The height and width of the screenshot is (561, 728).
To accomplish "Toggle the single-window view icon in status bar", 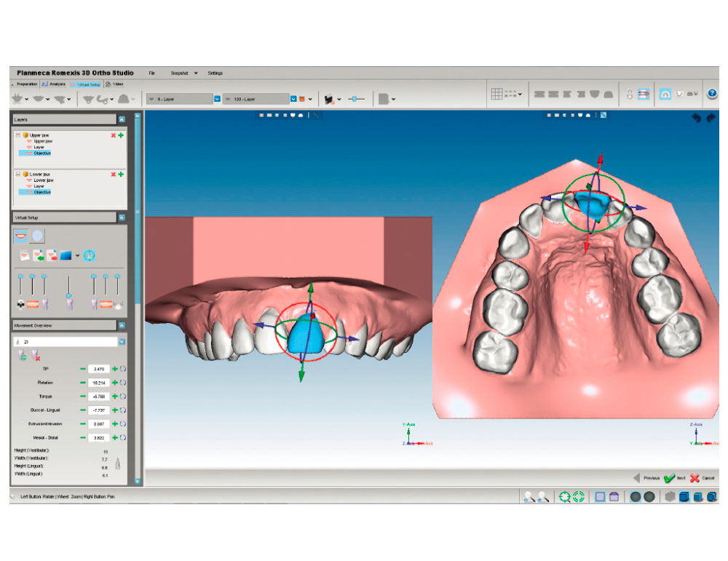I will point(600,497).
